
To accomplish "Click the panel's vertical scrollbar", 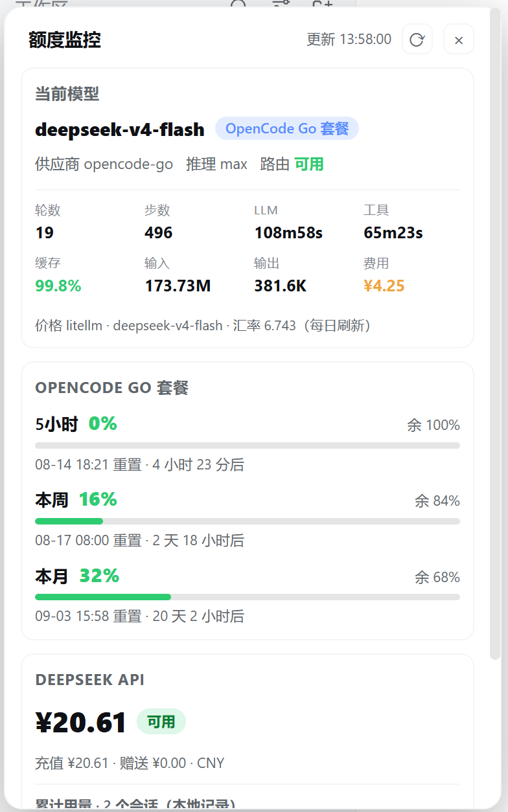I will click(x=496, y=335).
